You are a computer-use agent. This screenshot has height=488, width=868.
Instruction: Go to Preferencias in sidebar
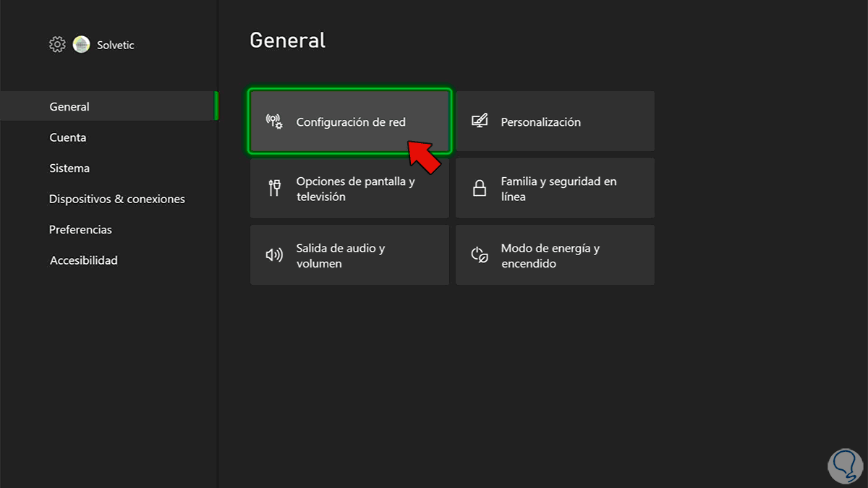tap(80, 230)
